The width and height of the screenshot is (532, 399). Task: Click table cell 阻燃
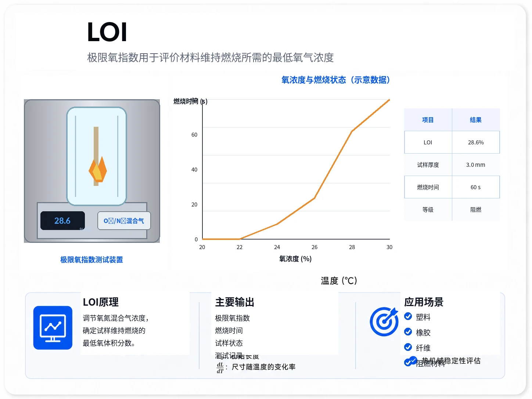476,210
